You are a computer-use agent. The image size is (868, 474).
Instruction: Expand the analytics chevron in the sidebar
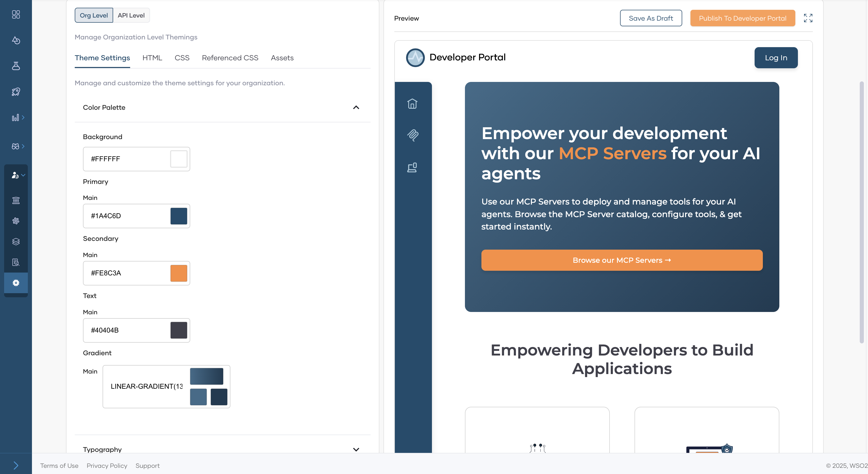pyautogui.click(x=24, y=117)
